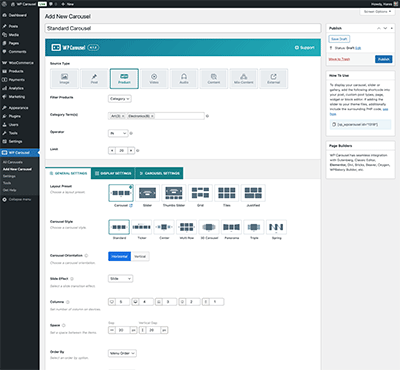
Task: Decrease the Limit value
Action: click(112, 151)
